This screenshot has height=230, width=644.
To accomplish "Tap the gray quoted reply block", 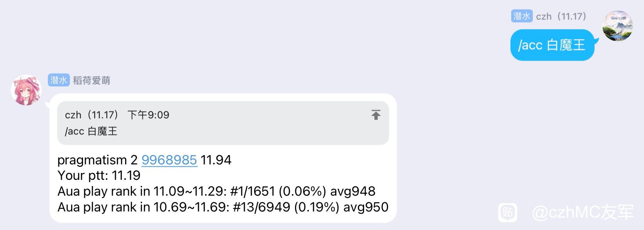I will click(223, 123).
